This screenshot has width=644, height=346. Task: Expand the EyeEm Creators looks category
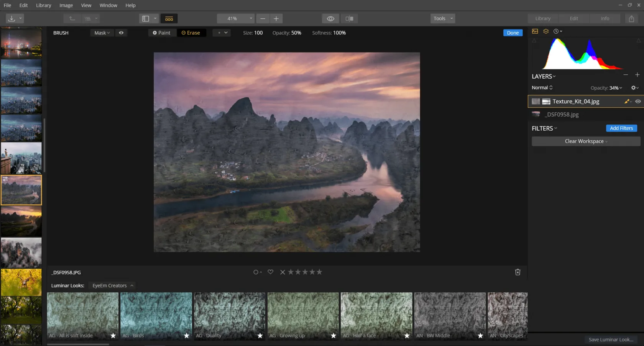113,285
